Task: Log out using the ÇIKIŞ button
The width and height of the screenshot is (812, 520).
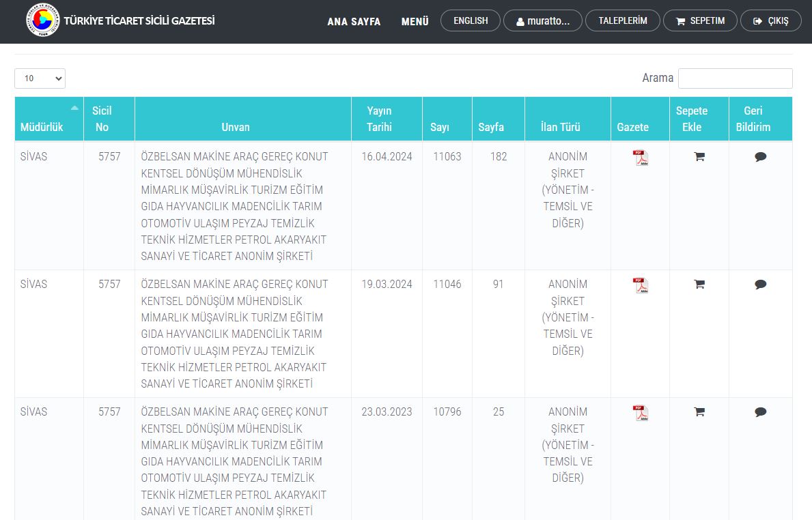Action: click(x=770, y=21)
